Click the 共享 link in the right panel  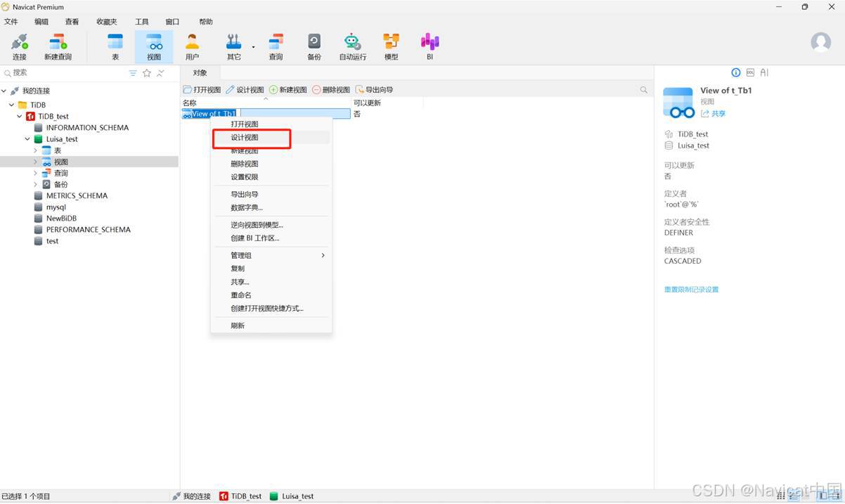[x=714, y=113]
